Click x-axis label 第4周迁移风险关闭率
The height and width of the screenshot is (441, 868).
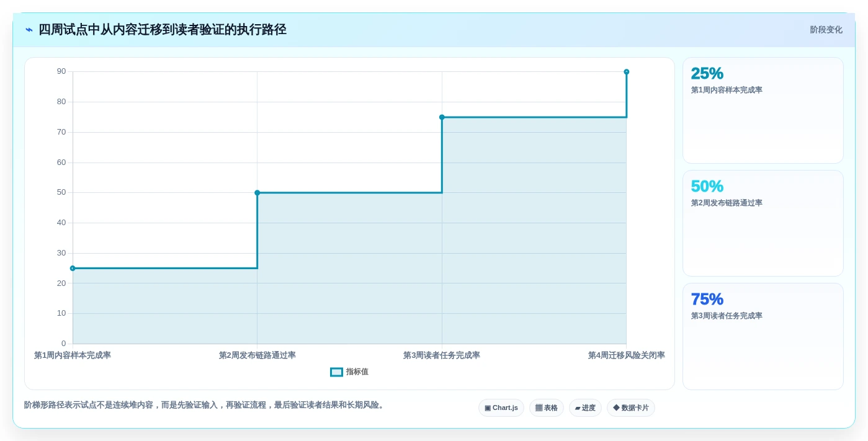point(627,355)
